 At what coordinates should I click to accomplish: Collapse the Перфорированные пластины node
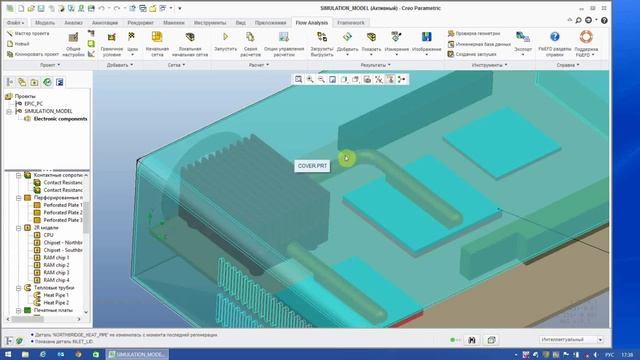coord(18,198)
